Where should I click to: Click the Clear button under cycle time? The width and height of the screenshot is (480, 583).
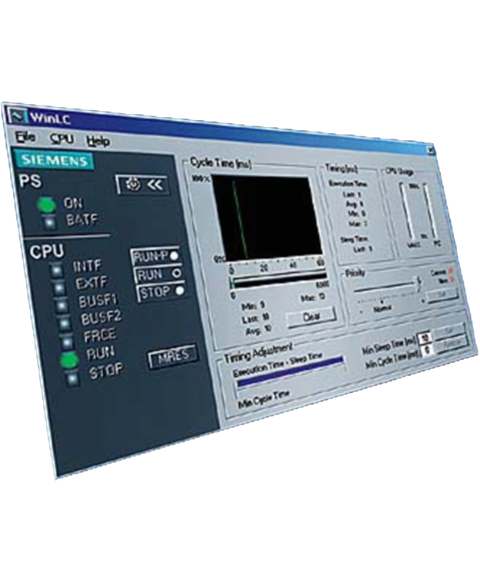point(312,317)
